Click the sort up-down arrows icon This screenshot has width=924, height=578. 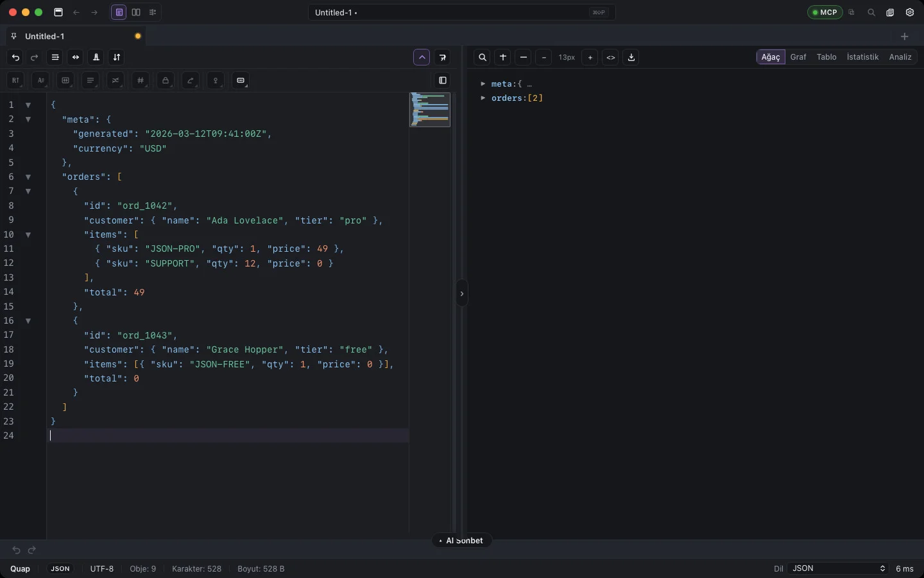click(x=117, y=58)
